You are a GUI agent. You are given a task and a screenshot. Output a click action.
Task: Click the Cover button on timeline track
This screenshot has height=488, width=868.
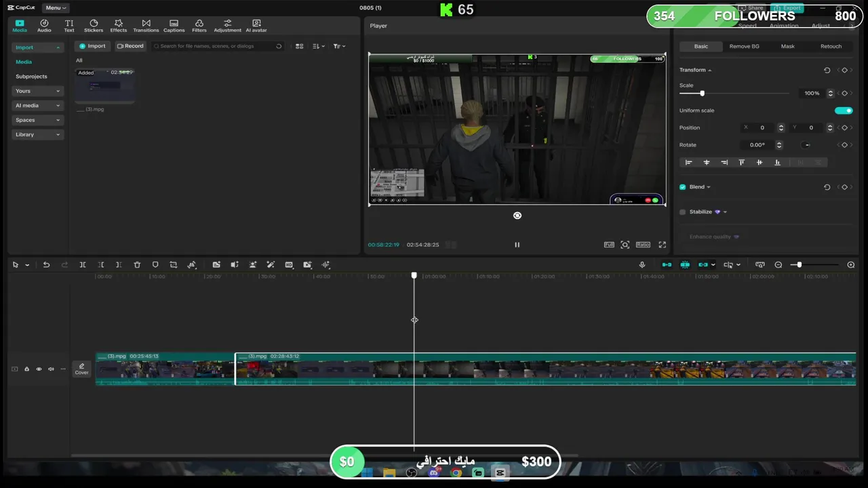(x=81, y=369)
